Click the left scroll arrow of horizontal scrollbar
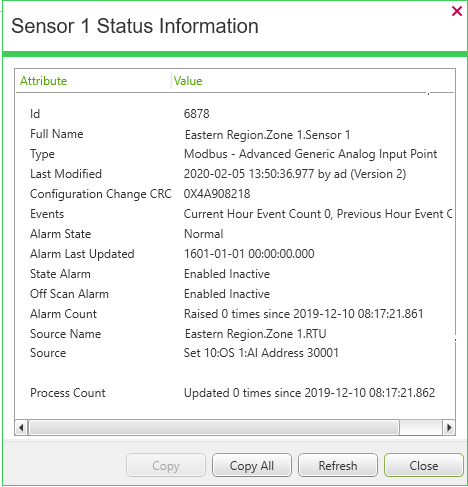Screen dimensions: 468x487 pyautogui.click(x=21, y=427)
